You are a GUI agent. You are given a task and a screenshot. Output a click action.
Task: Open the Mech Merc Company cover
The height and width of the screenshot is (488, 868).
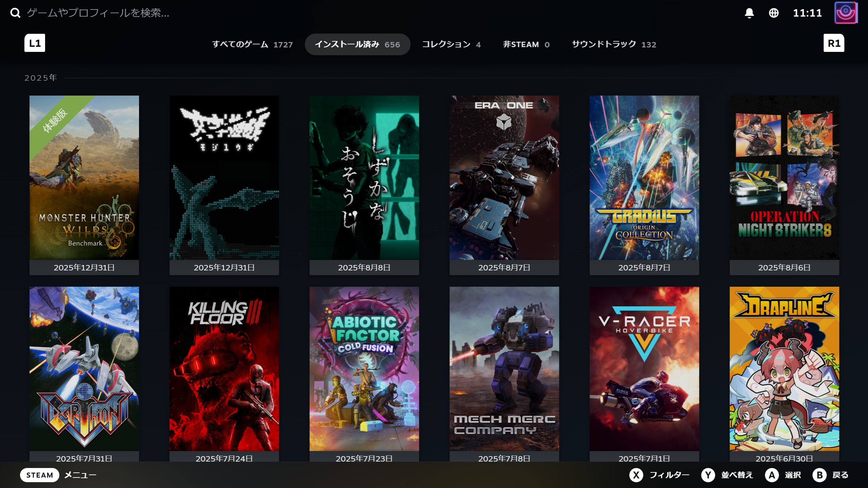(x=504, y=369)
